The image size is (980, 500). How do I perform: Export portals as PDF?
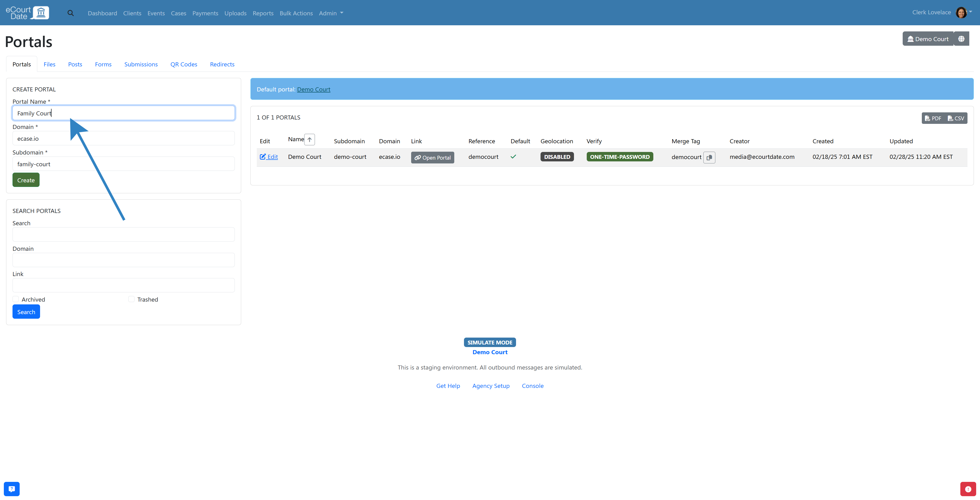[933, 118]
